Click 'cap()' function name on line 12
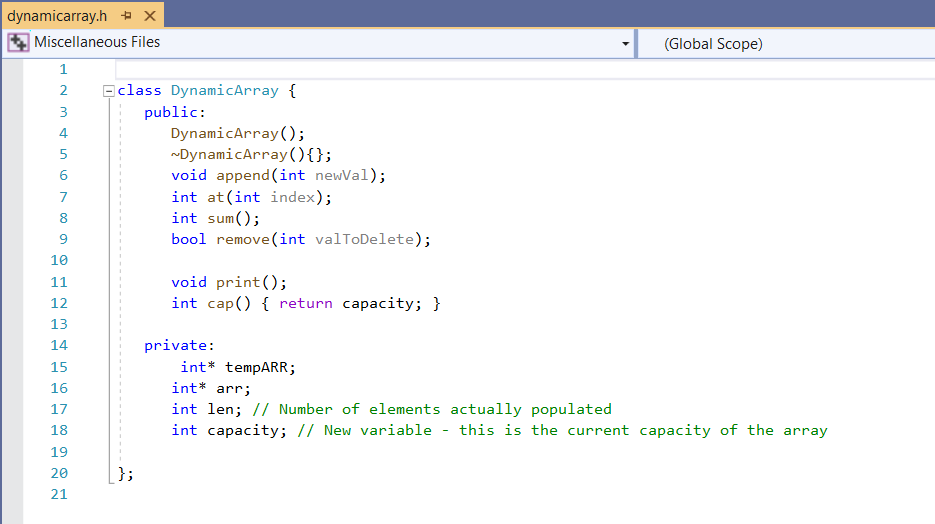The height and width of the screenshot is (524, 935). click(x=229, y=303)
